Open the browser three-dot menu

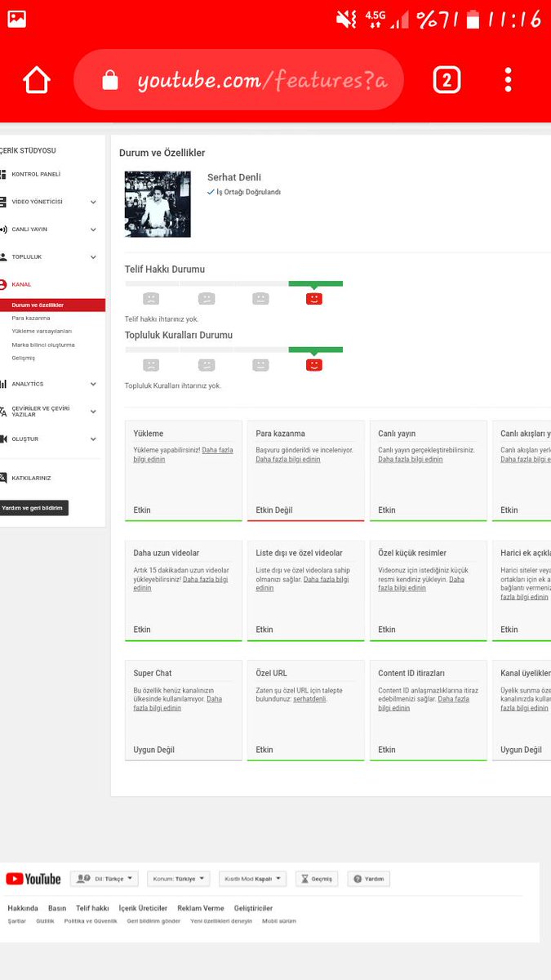tap(508, 80)
